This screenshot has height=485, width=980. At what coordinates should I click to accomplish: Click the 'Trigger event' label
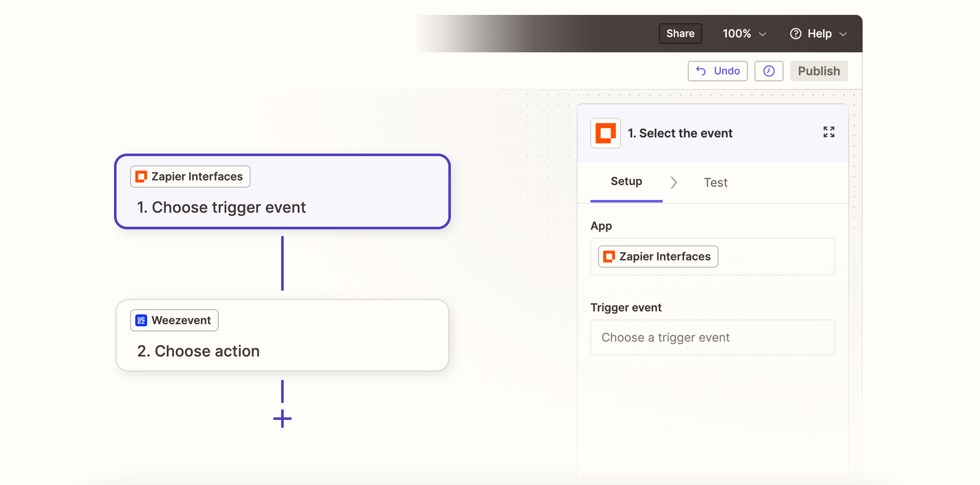[x=626, y=308]
